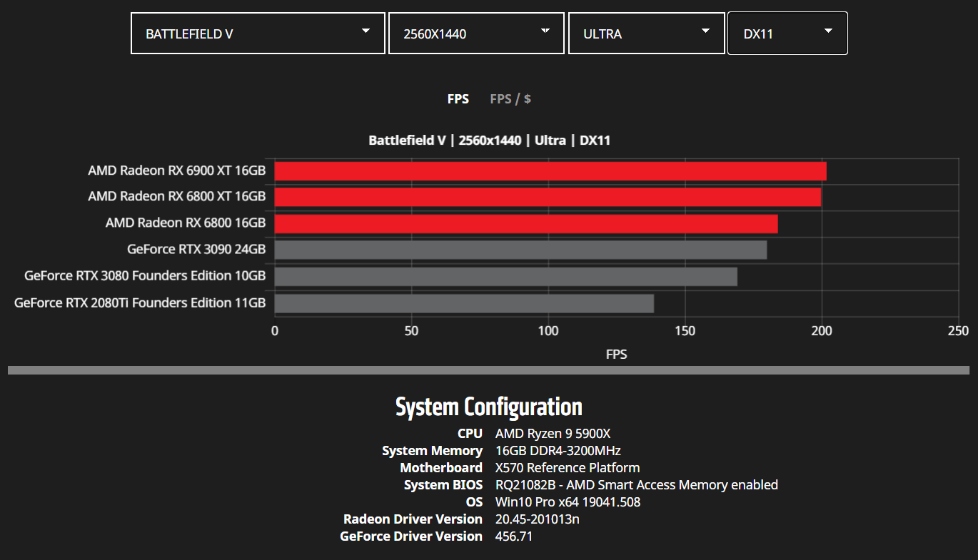Click the AMD Radeon RX 6800 XT label
The width and height of the screenshot is (978, 560).
click(176, 196)
